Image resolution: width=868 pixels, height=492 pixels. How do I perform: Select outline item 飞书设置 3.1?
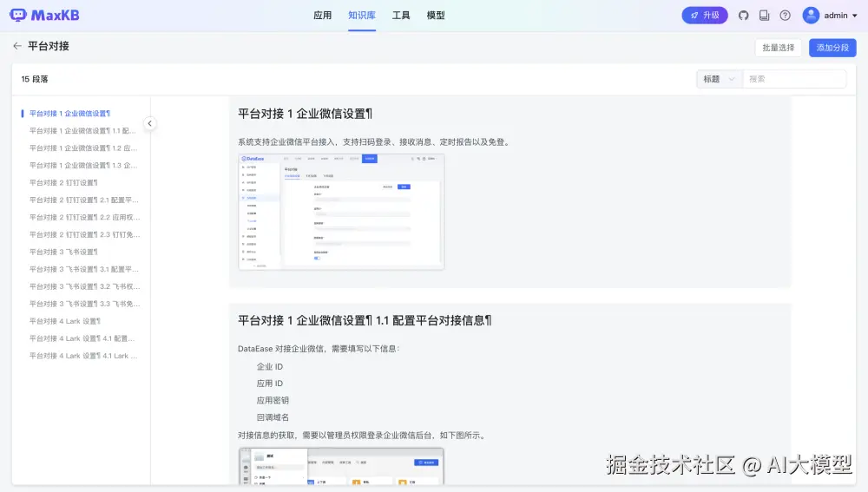(84, 269)
